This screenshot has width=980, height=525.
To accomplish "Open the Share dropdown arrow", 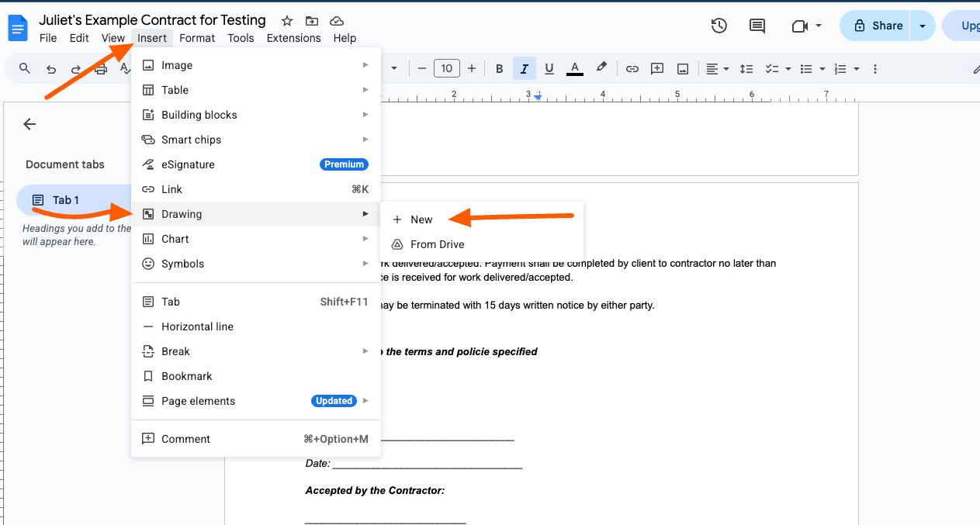I will pyautogui.click(x=922, y=25).
